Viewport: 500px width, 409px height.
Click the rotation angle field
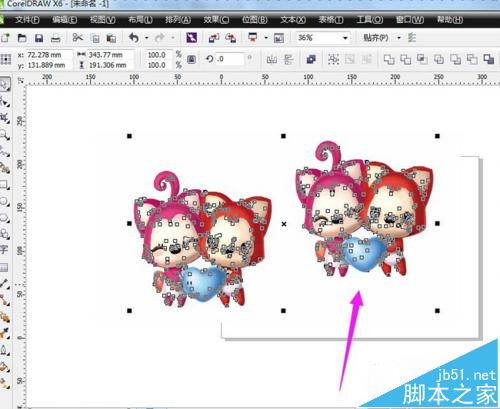[x=229, y=59]
